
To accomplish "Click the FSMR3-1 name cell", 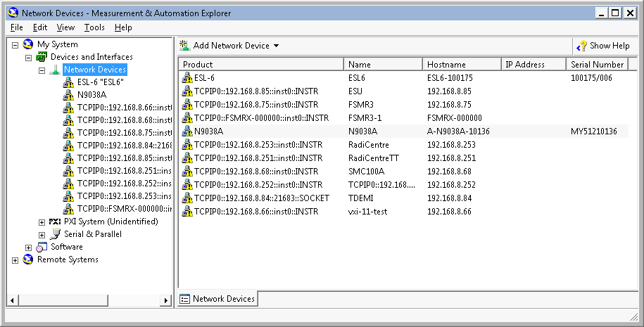I will (365, 117).
